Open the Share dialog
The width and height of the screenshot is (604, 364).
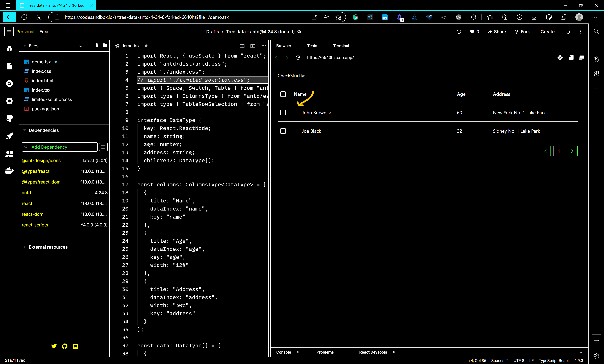[x=497, y=32]
